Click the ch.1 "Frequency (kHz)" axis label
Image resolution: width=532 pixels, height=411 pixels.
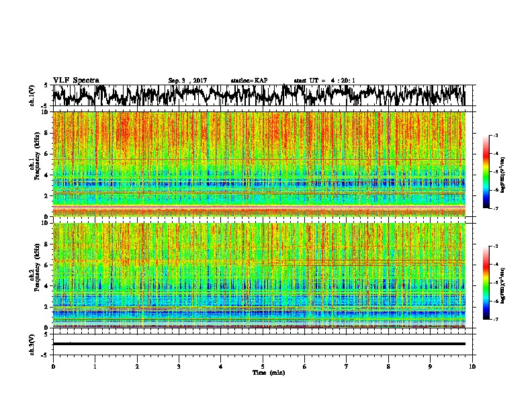(x=37, y=156)
